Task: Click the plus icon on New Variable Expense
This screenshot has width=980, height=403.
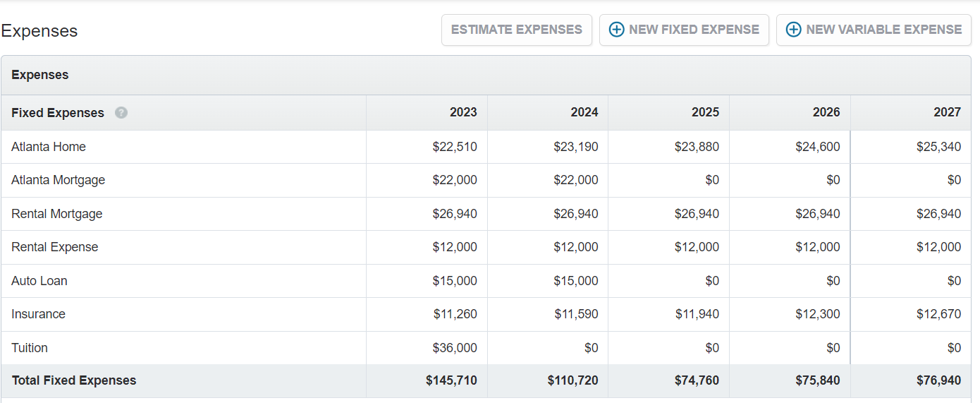Action: pyautogui.click(x=793, y=30)
